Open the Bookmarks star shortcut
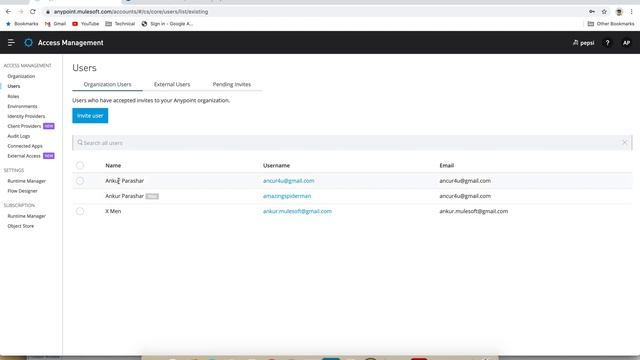The width and height of the screenshot is (640, 360). [22, 24]
